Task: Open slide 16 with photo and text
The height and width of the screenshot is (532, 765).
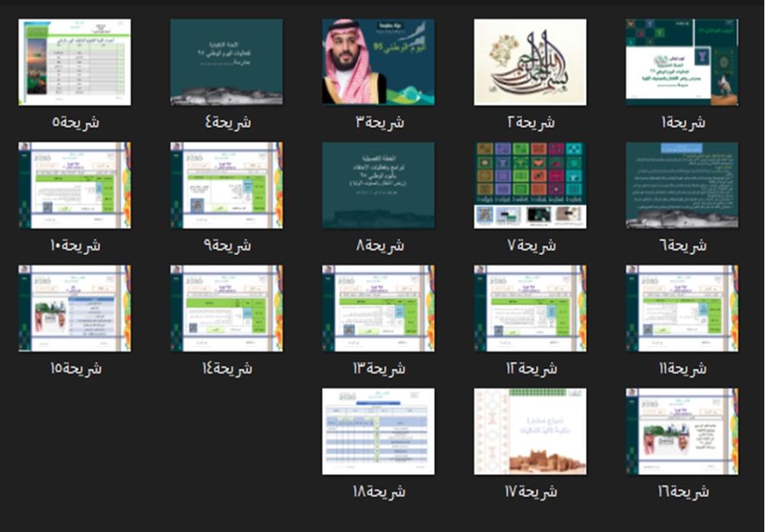Action: pyautogui.click(x=682, y=432)
